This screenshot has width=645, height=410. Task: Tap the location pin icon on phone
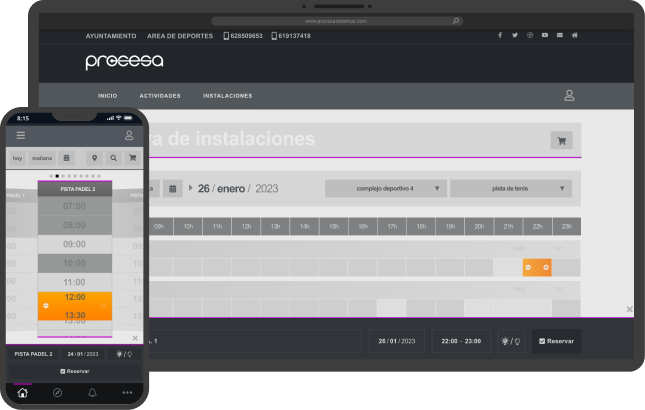(94, 158)
